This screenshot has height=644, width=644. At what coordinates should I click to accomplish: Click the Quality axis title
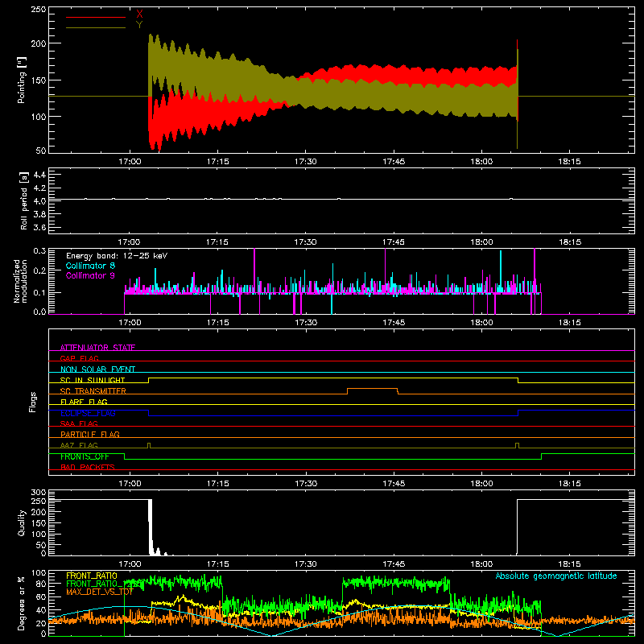pyautogui.click(x=22, y=522)
